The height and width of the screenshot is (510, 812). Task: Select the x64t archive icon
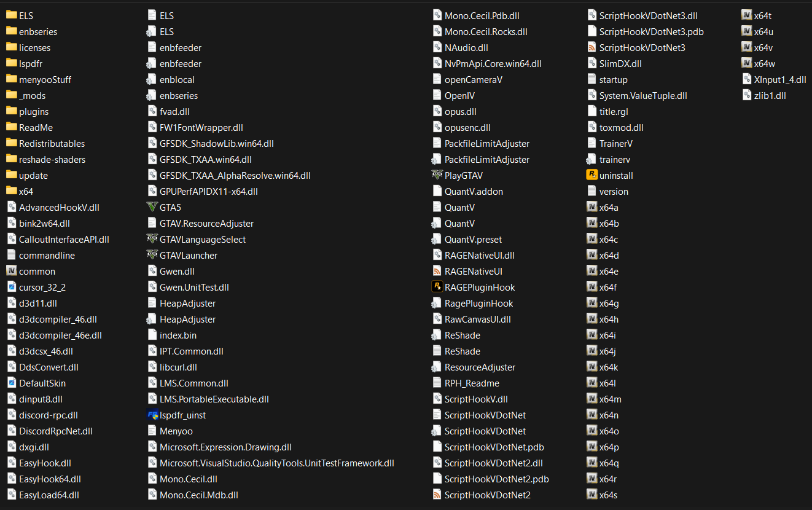click(x=747, y=15)
